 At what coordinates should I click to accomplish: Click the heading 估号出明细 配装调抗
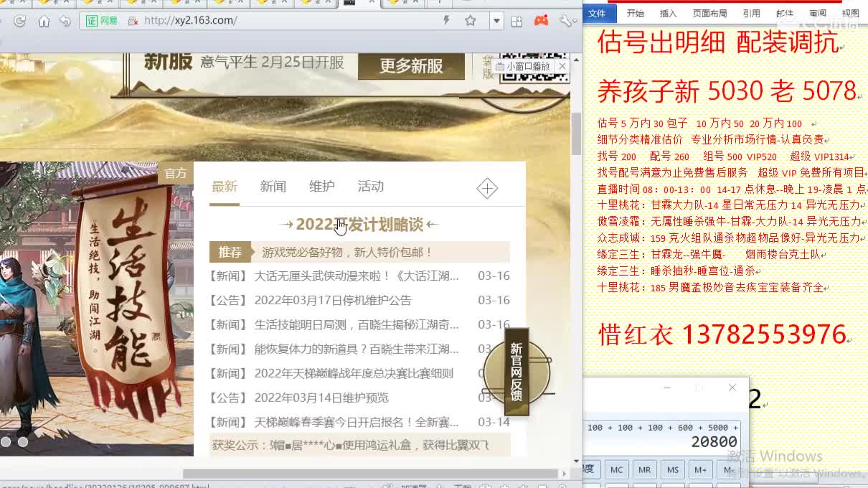point(719,42)
